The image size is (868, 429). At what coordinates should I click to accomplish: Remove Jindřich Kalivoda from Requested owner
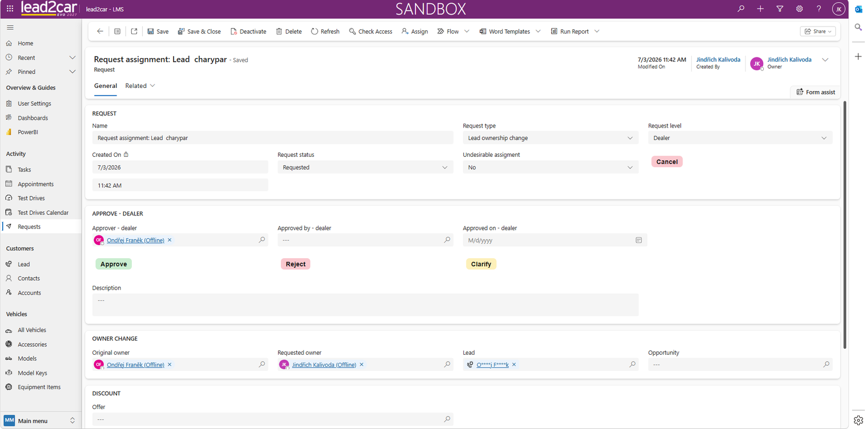362,364
